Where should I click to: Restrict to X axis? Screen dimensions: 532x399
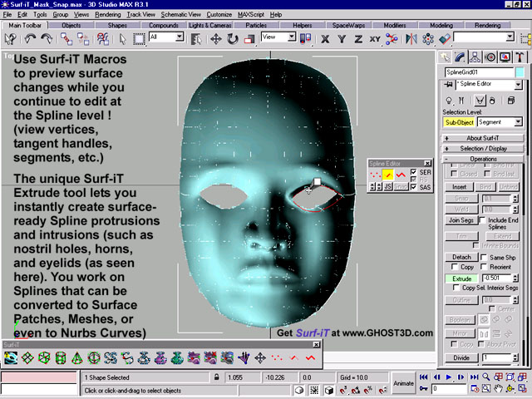click(x=325, y=39)
